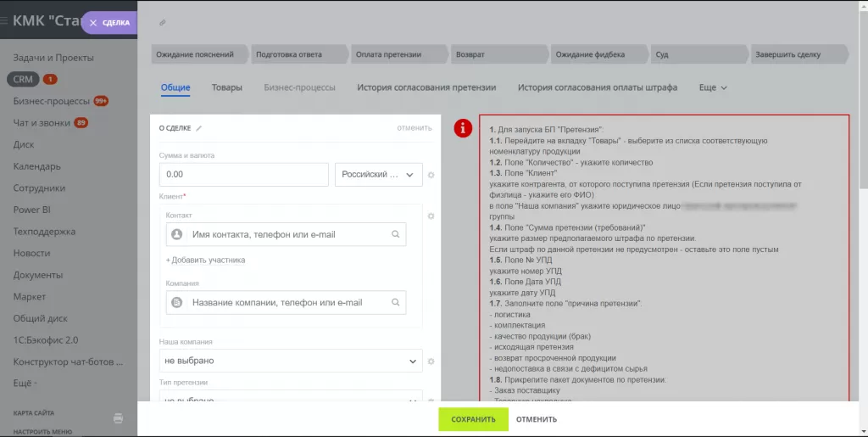This screenshot has height=437, width=868.
Task: Click the Сумма amount input field
Action: tap(243, 175)
